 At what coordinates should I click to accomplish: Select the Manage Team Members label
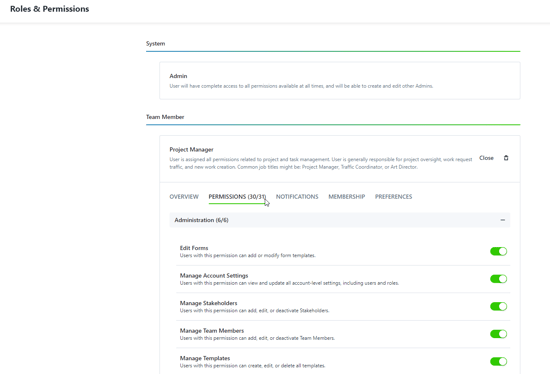[x=212, y=330]
